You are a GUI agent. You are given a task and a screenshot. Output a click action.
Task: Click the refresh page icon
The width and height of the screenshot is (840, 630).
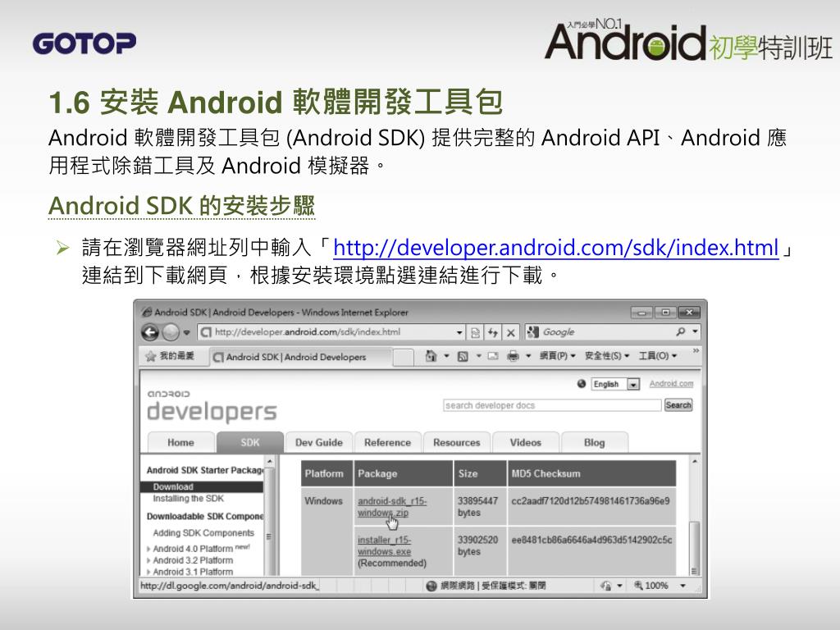(x=493, y=333)
